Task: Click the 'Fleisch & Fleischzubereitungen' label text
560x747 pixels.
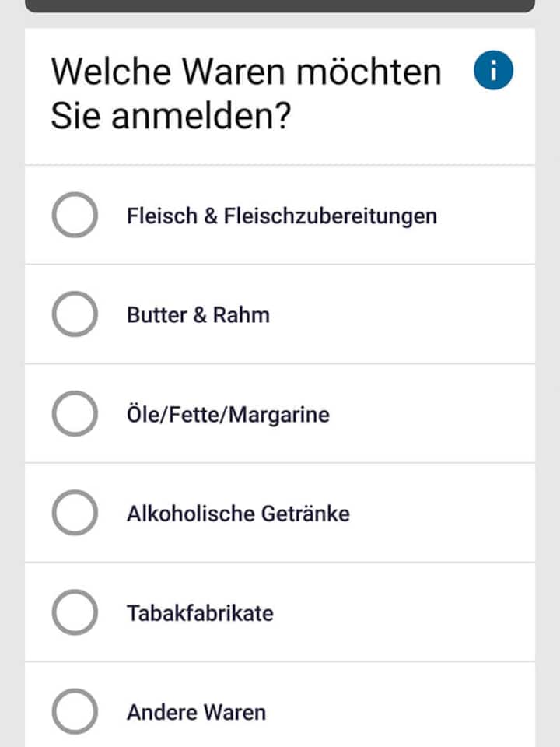Action: (x=282, y=216)
